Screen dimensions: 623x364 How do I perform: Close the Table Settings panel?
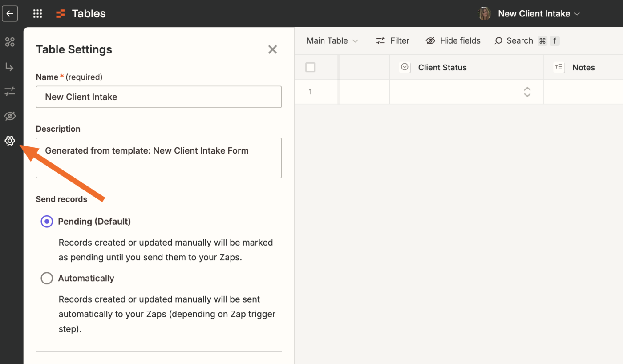272,49
